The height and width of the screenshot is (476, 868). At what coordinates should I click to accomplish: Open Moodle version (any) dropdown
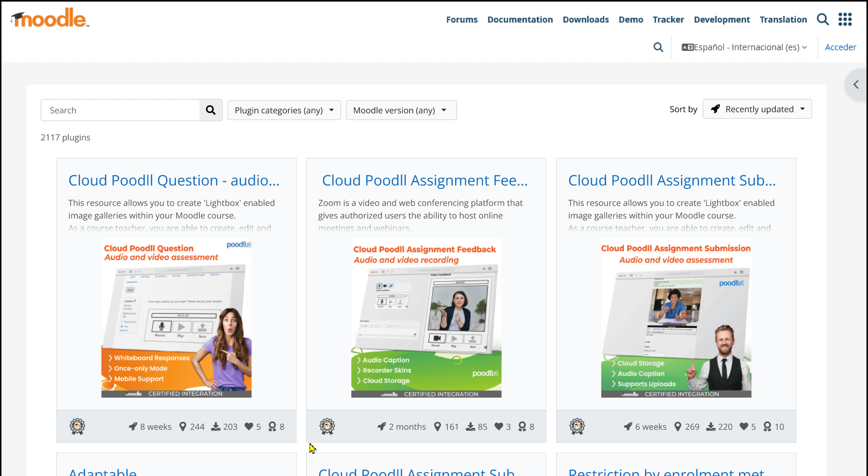pos(401,110)
